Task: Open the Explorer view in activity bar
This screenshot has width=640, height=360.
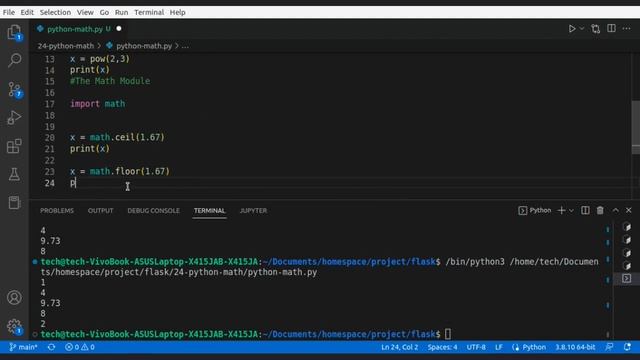Action: tap(14, 32)
